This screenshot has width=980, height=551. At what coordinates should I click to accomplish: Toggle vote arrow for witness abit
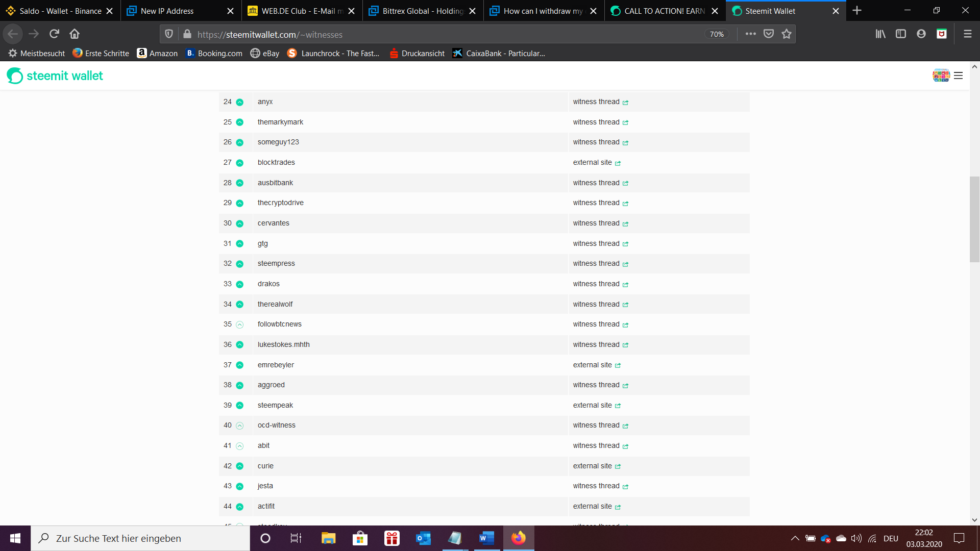(239, 446)
